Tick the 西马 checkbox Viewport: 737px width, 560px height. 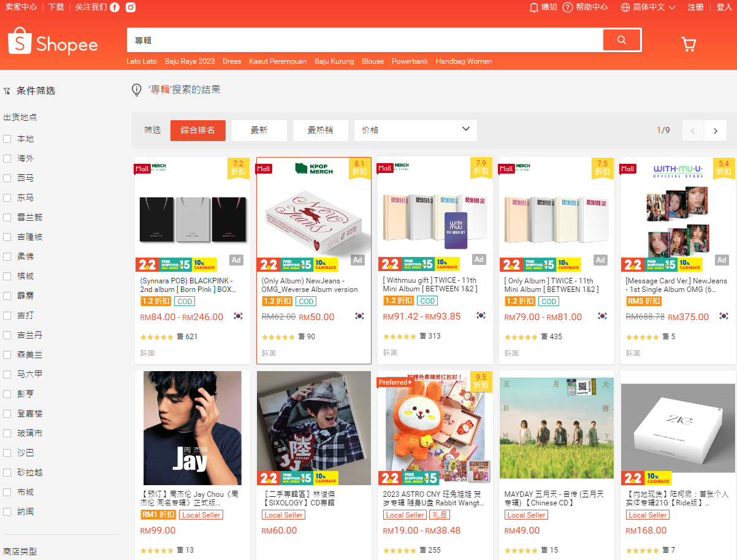pos(7,178)
